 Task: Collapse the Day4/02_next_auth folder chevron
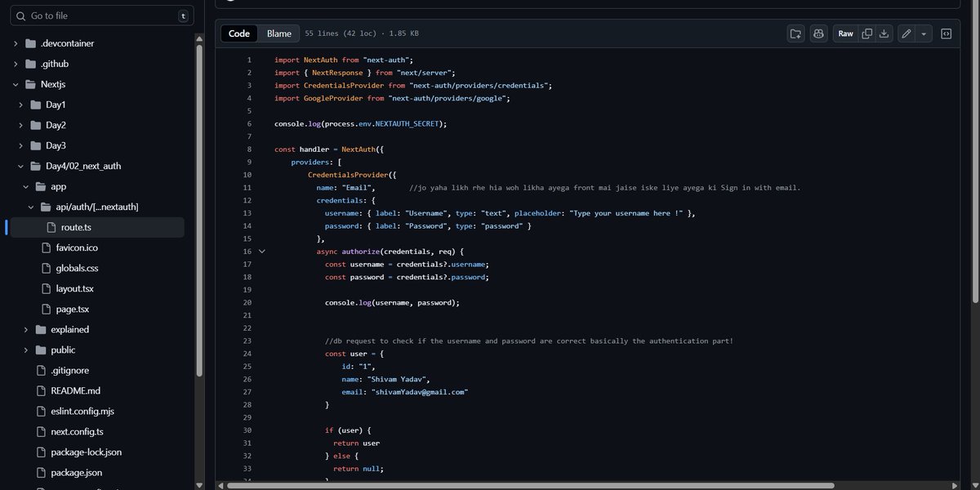pos(20,166)
